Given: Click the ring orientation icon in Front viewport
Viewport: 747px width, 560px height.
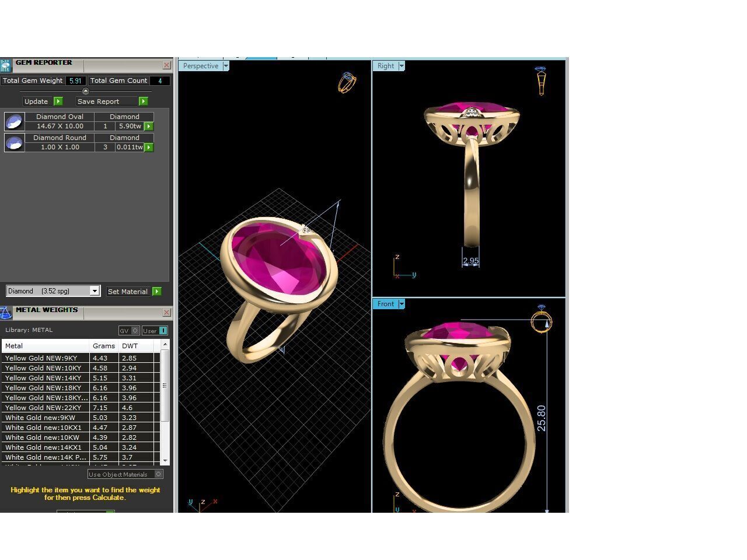Looking at the screenshot, I should pyautogui.click(x=542, y=319).
